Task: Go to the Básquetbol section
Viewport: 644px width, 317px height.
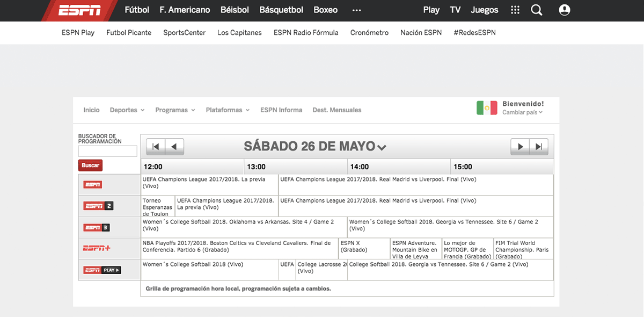Action: 281,10
